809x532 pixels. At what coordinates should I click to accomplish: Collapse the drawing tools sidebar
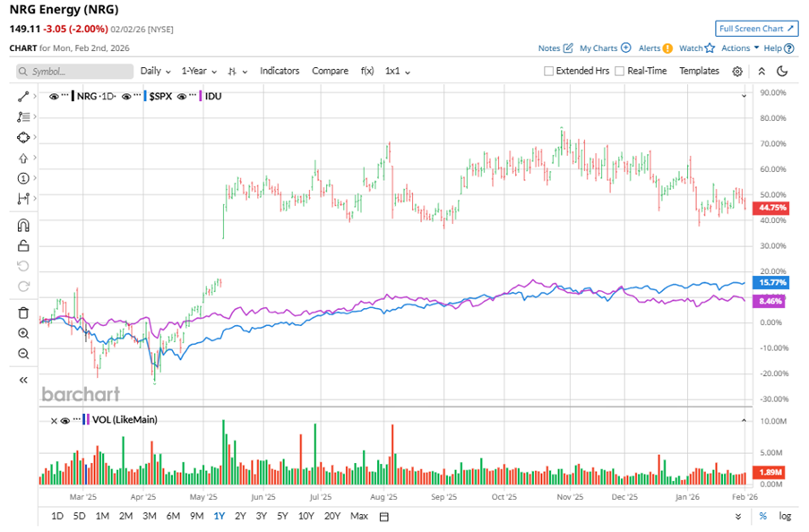click(x=23, y=381)
